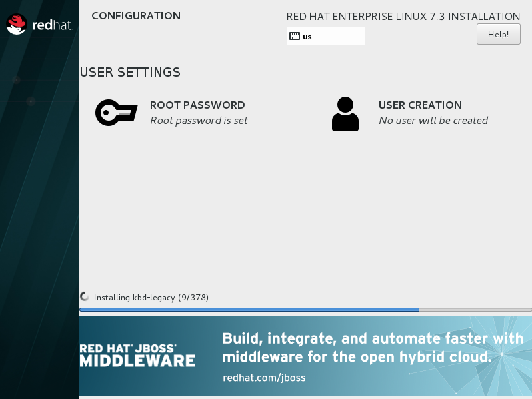Open the Root Password key icon

coord(117,113)
